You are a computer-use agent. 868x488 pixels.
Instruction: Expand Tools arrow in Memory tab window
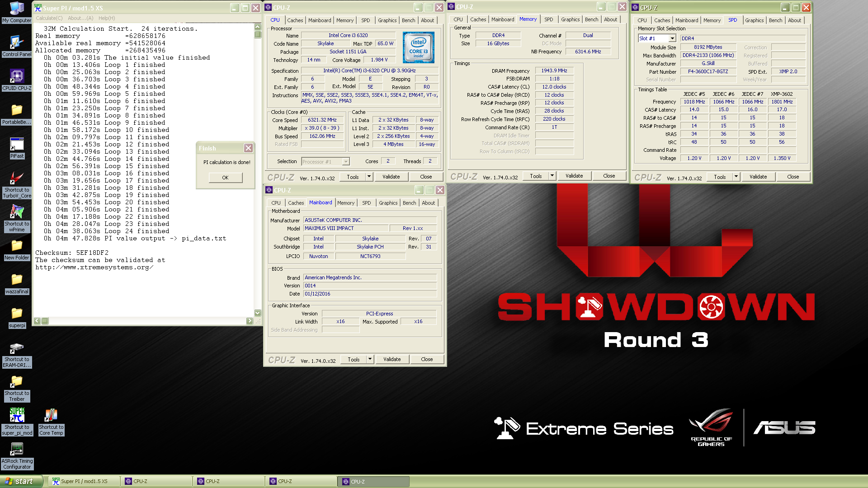click(x=552, y=176)
